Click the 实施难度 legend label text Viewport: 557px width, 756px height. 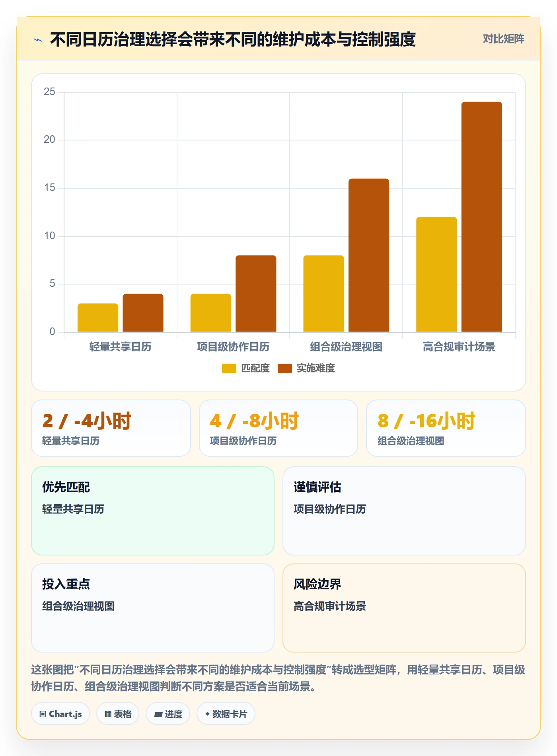[316, 368]
